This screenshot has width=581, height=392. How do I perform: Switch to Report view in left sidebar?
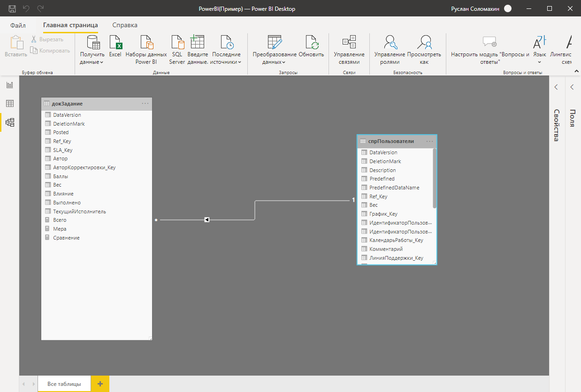click(x=9, y=85)
